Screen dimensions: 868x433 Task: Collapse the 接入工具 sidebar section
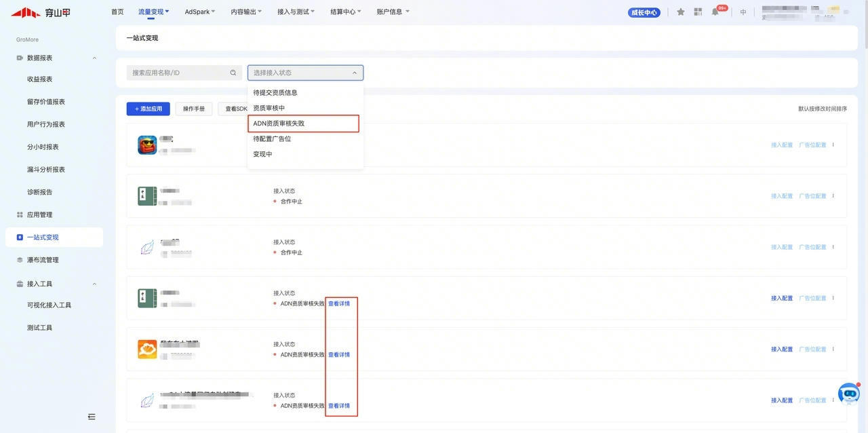click(94, 284)
